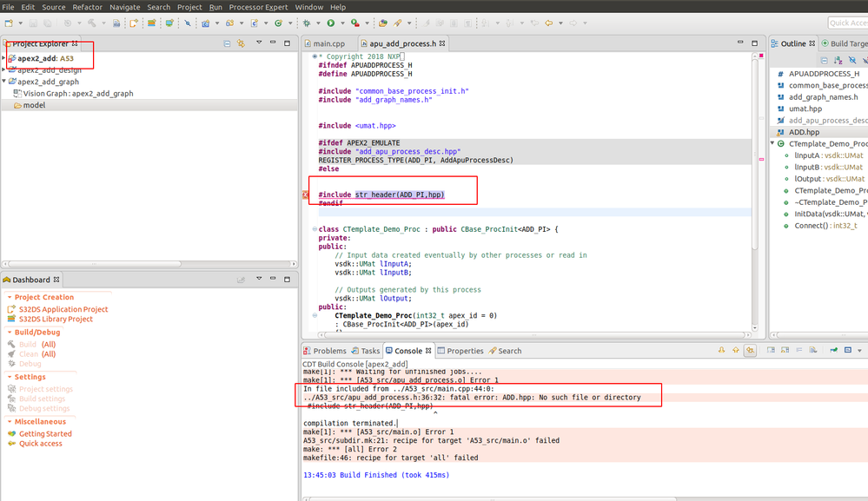This screenshot has height=501, width=868.
Task: Switch to the Build Targets tab
Action: tap(845, 43)
